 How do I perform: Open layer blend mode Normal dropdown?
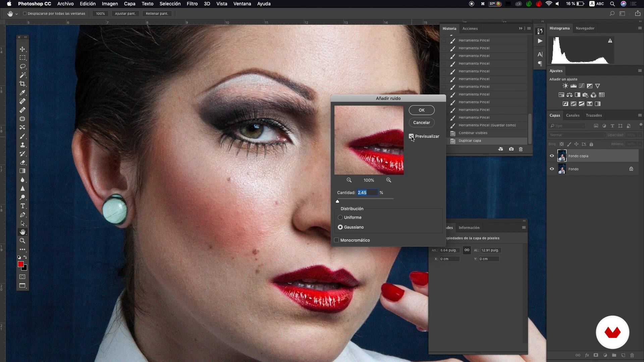point(577,135)
